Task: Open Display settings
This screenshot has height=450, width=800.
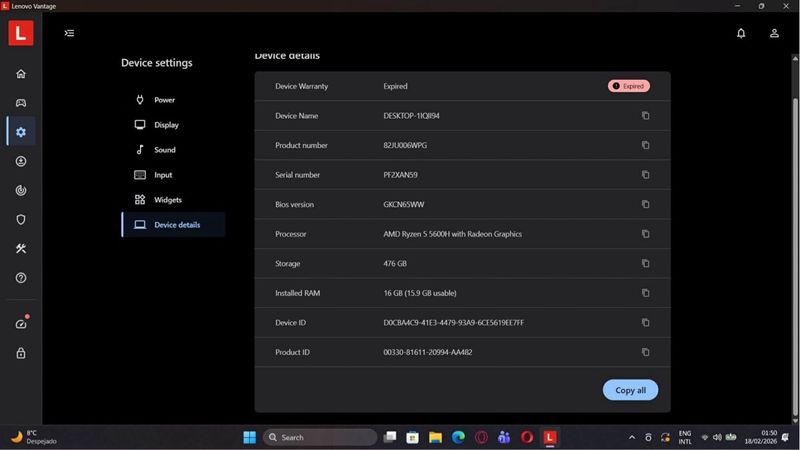Action: pyautogui.click(x=173, y=125)
